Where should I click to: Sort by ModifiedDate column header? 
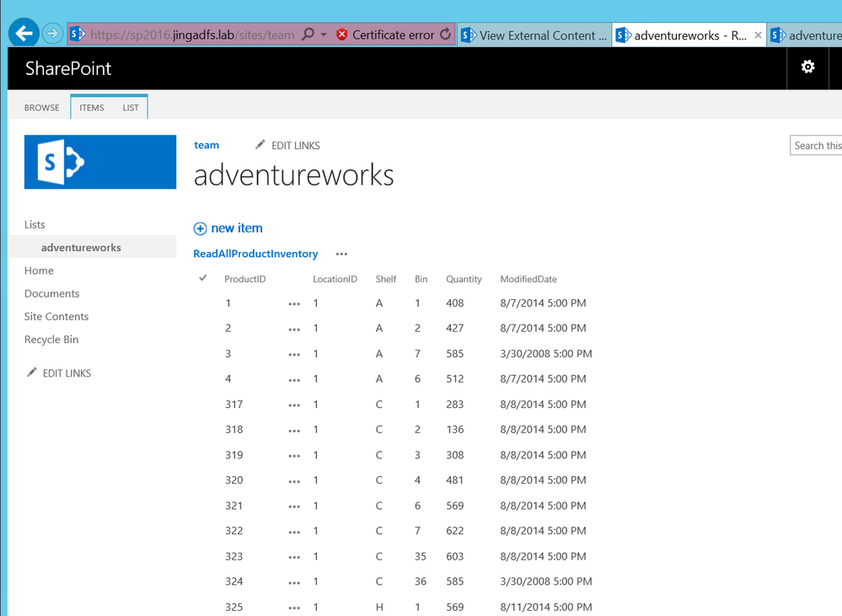click(x=528, y=279)
